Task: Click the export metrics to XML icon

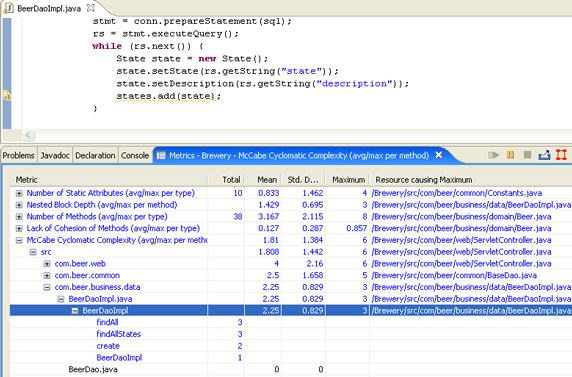Action: [544, 155]
